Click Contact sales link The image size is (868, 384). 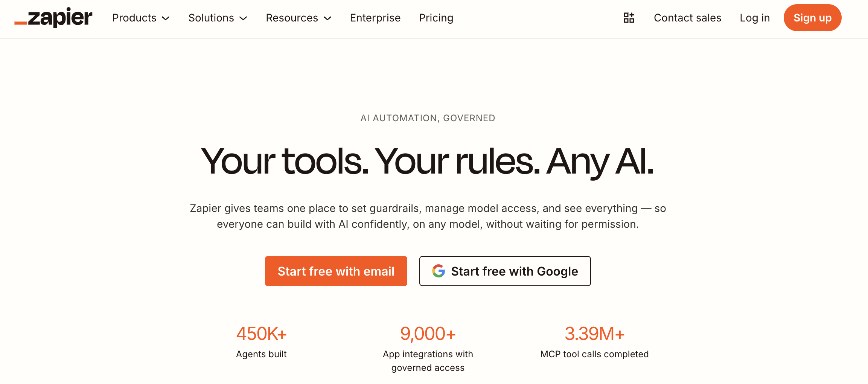[688, 18]
